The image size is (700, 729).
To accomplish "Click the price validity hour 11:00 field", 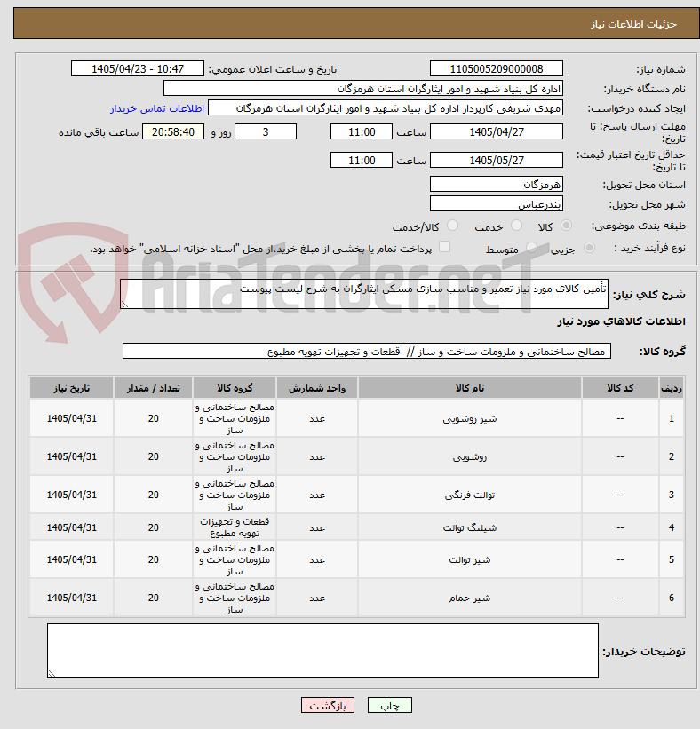I will click(x=362, y=161).
